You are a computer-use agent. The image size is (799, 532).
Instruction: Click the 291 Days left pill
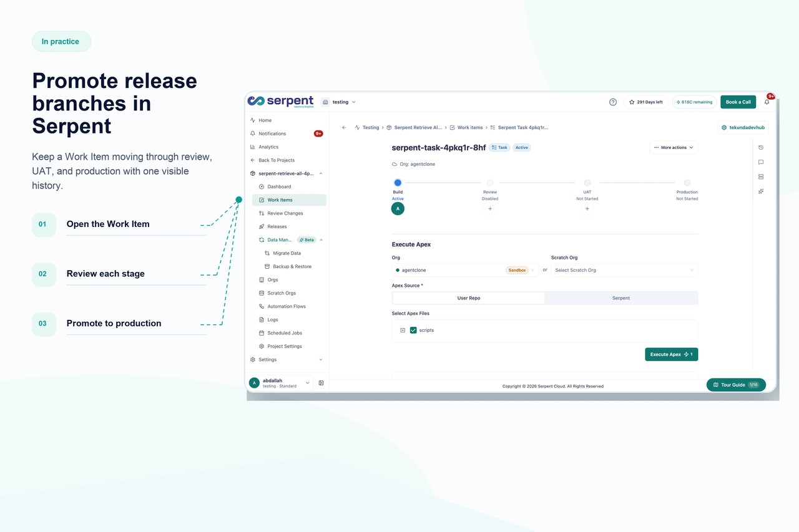[x=646, y=102]
